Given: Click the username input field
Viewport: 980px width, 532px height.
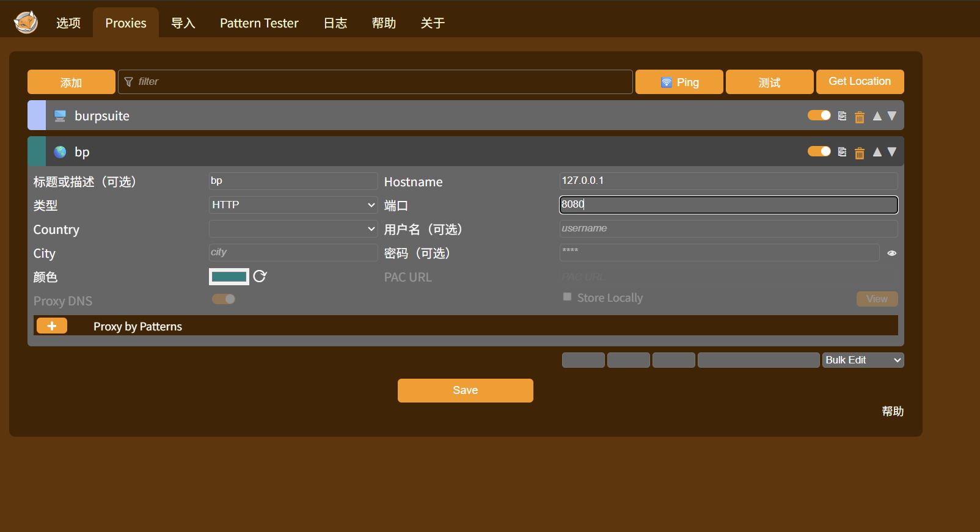Looking at the screenshot, I should (x=729, y=229).
